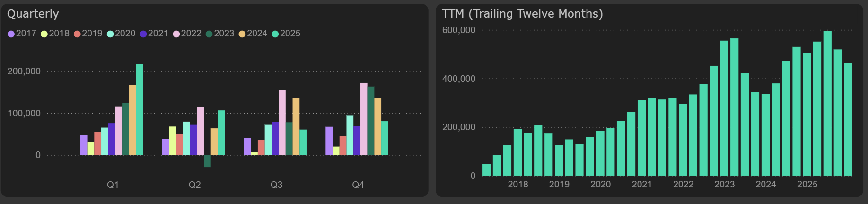Click the negative 2023 bar in Q2
Image resolution: width=868 pixels, height=204 pixels.
click(207, 161)
